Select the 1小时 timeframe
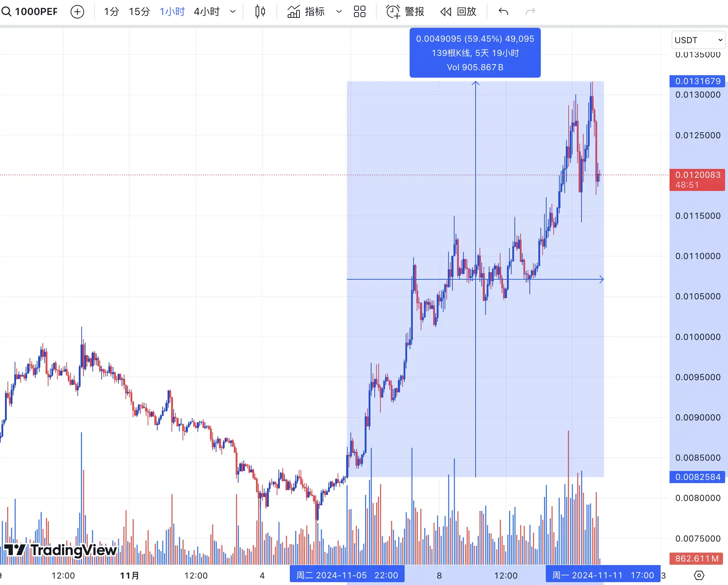Image resolution: width=728 pixels, height=585 pixels. (172, 12)
